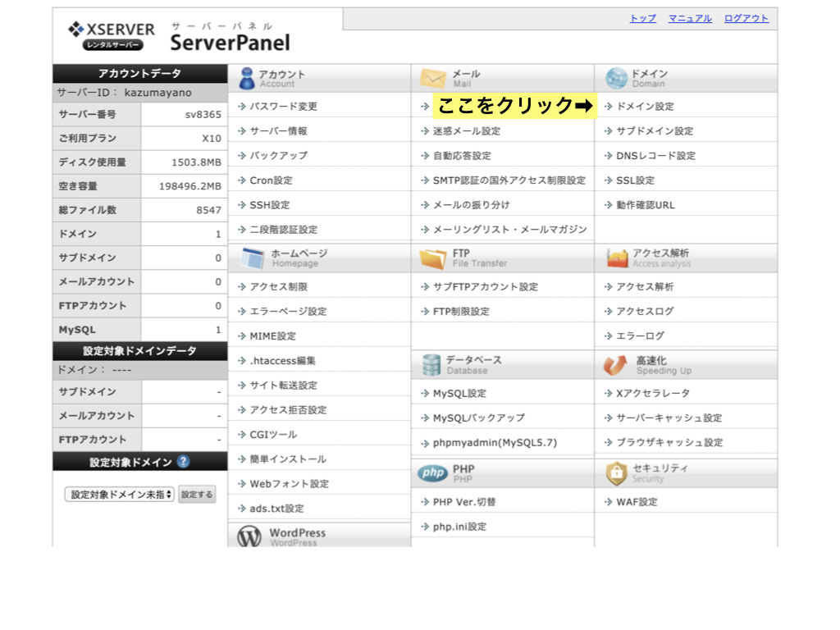Open 迷惑メール設定

pyautogui.click(x=467, y=131)
